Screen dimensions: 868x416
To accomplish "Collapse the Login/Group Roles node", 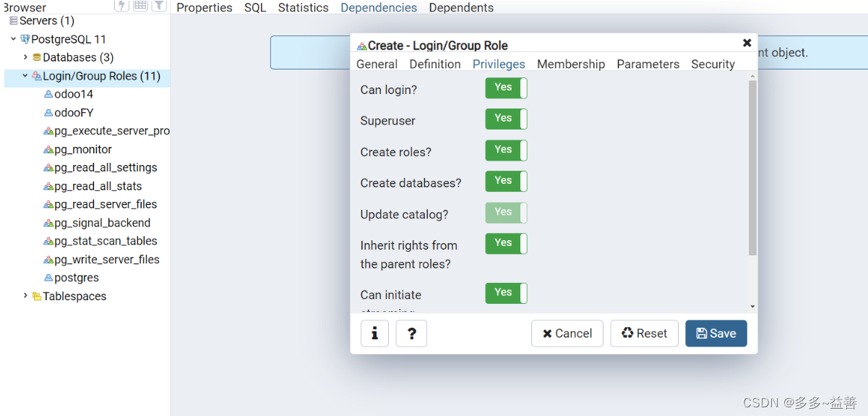I will pos(25,75).
